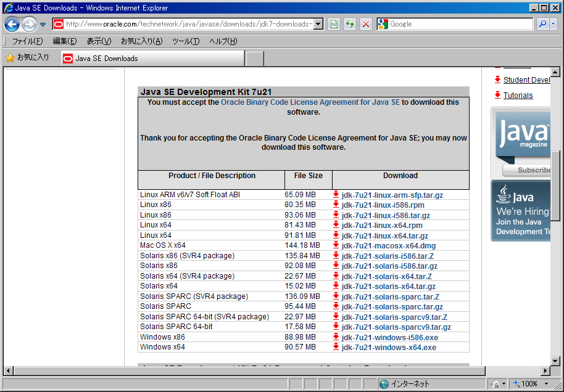Download jdk-7u21-linux-x64.tar.gz
This screenshot has height=392, width=564.
[x=384, y=235]
